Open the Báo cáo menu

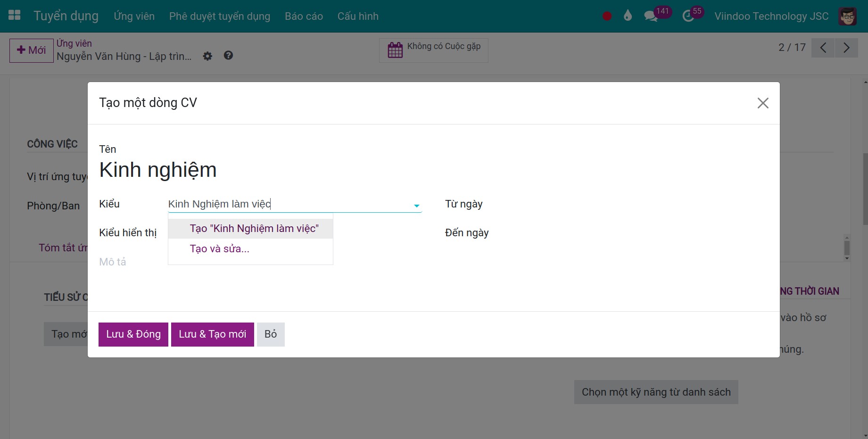(x=304, y=16)
